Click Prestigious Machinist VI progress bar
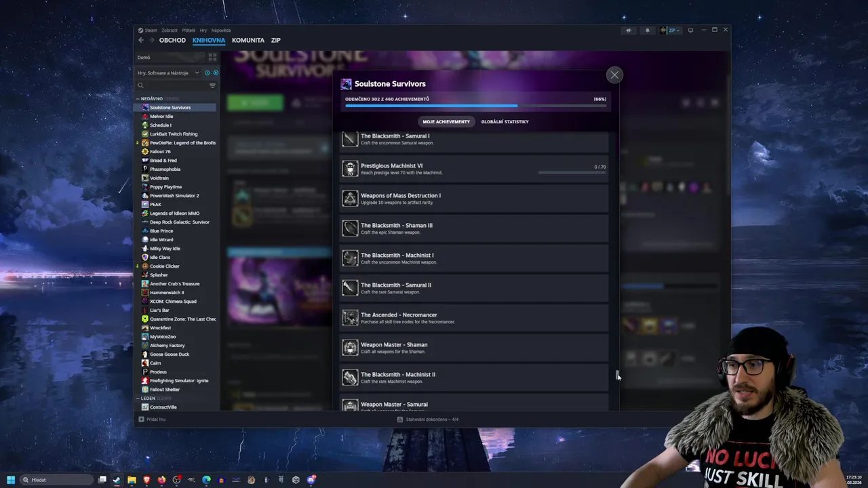 [572, 173]
